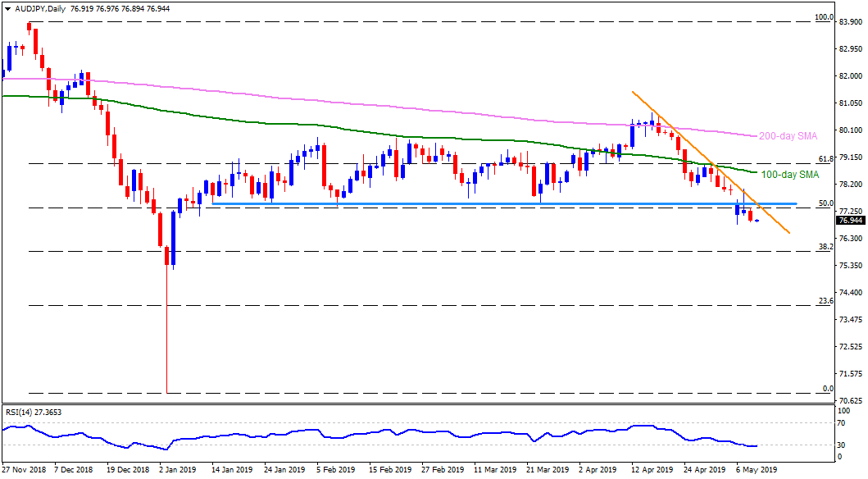Image resolution: width=868 pixels, height=479 pixels.
Task: Open the dropdown arrow beside AUDJPY,Daily
Action: 7,7
